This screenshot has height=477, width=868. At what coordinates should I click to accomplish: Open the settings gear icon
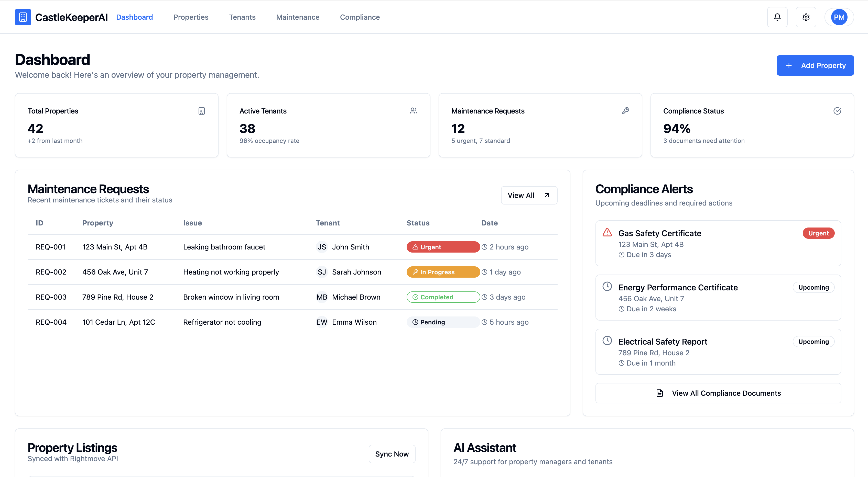[806, 17]
